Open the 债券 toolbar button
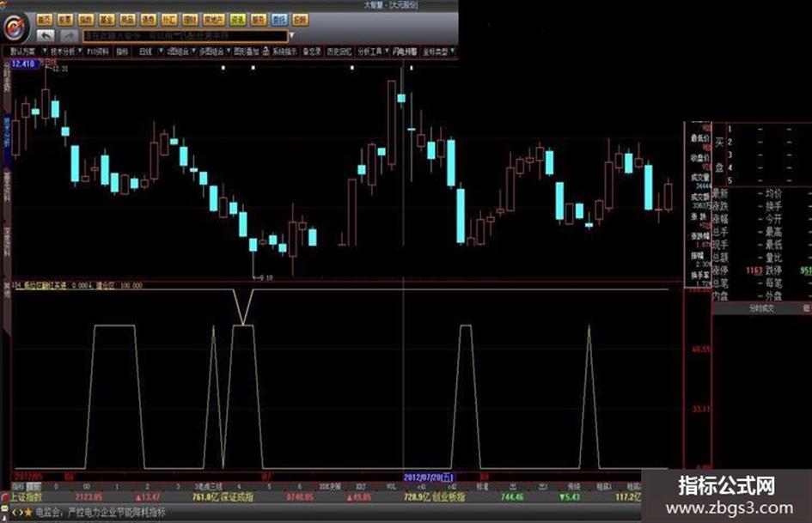 [149, 20]
